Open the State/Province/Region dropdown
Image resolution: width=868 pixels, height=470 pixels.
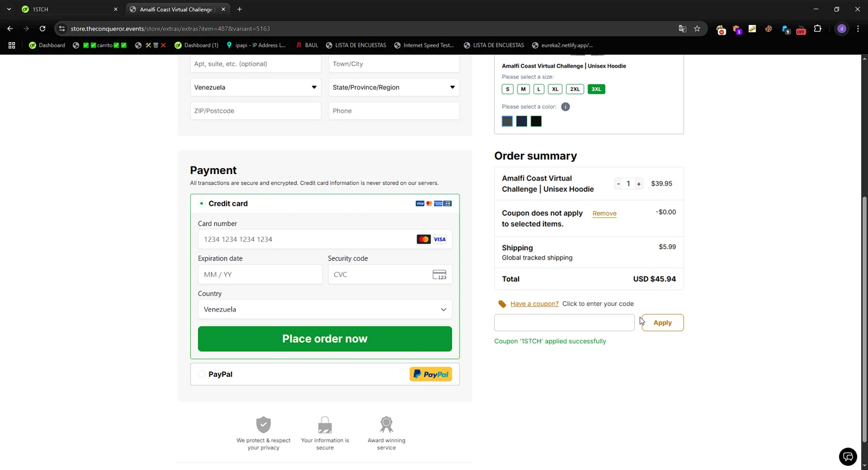click(394, 87)
